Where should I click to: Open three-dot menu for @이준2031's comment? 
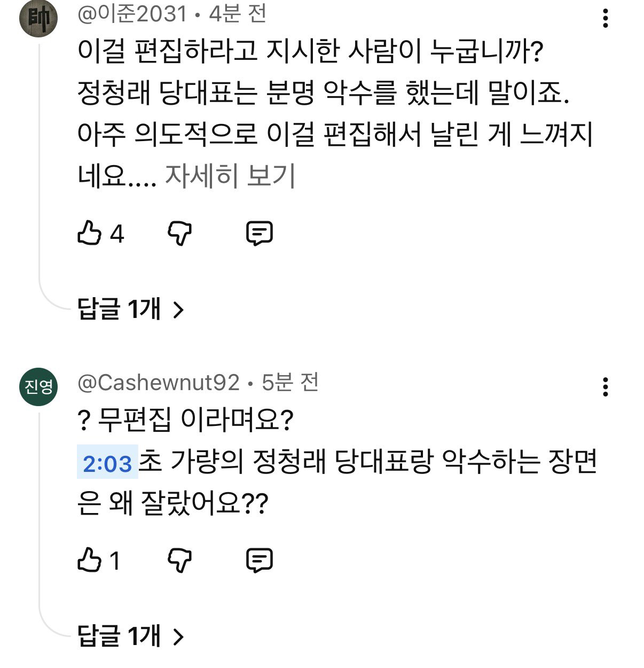605,18
